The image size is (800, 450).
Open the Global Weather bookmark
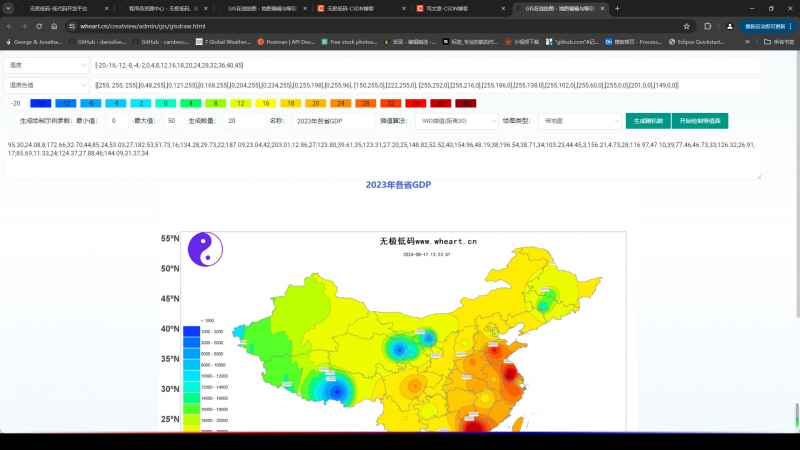click(x=222, y=42)
